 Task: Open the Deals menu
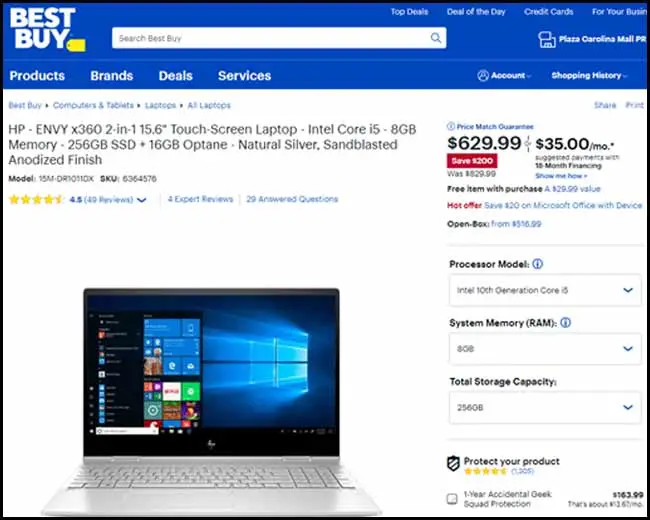pyautogui.click(x=175, y=75)
